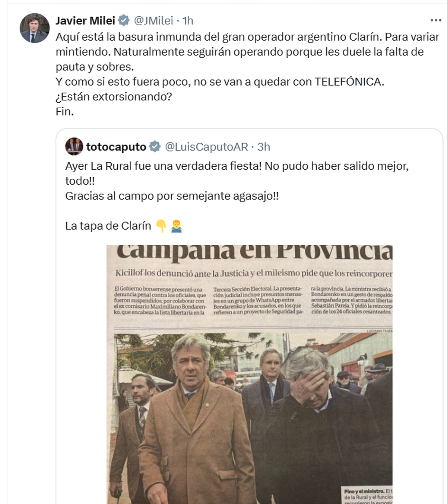Viewport: 447px width, 504px height.
Task: Click the Kicillof subheadline in the newspaper image
Action: 254,273
